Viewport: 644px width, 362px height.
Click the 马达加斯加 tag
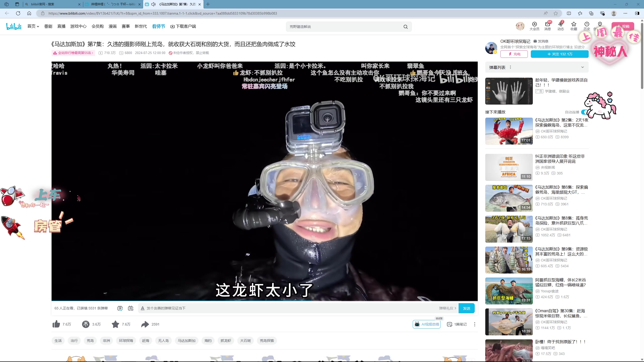point(187,341)
